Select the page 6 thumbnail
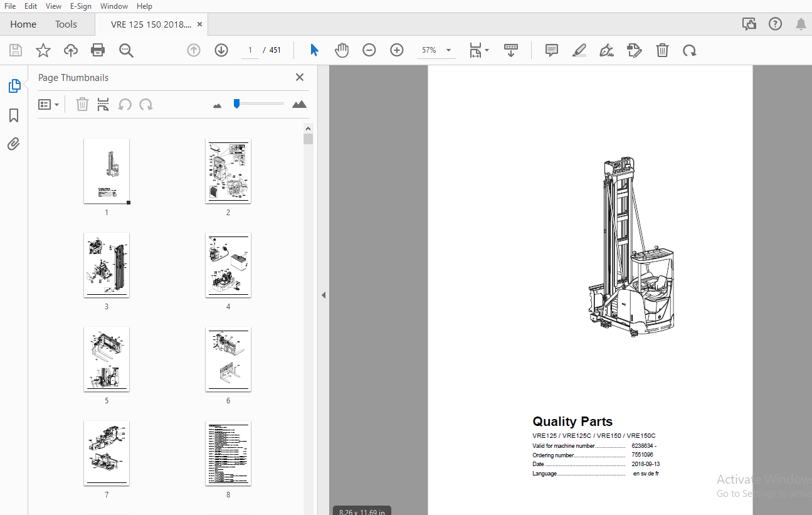 [228, 359]
